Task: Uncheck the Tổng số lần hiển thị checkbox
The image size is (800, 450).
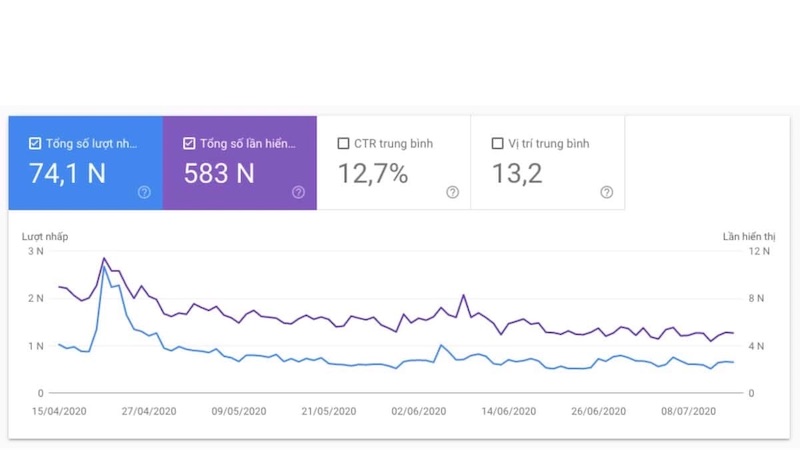Action: [189, 143]
